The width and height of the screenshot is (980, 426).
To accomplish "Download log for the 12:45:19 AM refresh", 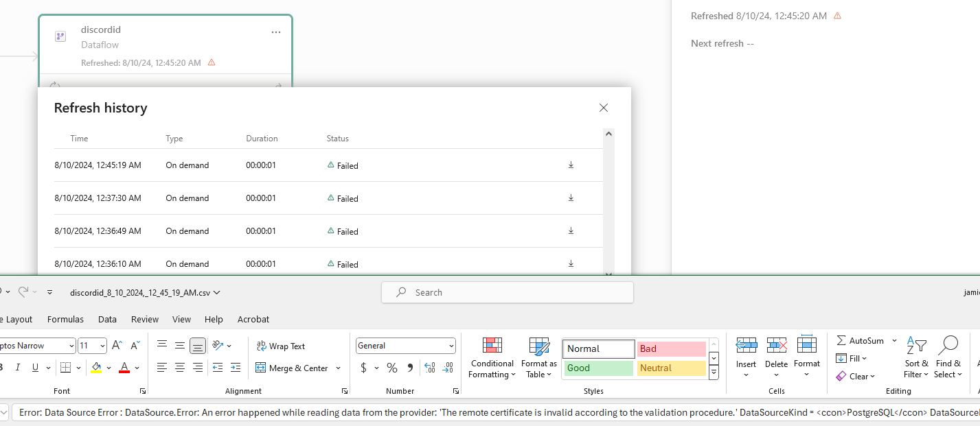I will [571, 165].
